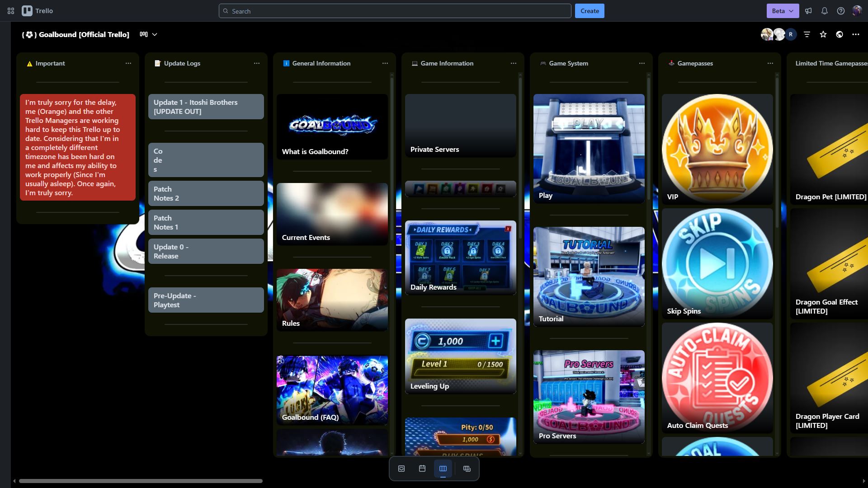Switch to Inbox view in bottom bar

coord(401,469)
